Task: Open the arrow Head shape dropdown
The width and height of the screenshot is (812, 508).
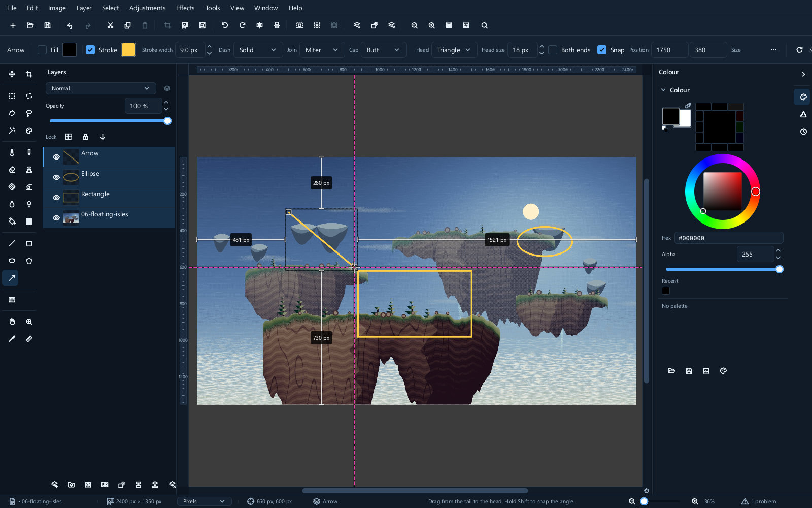Action: [454, 50]
